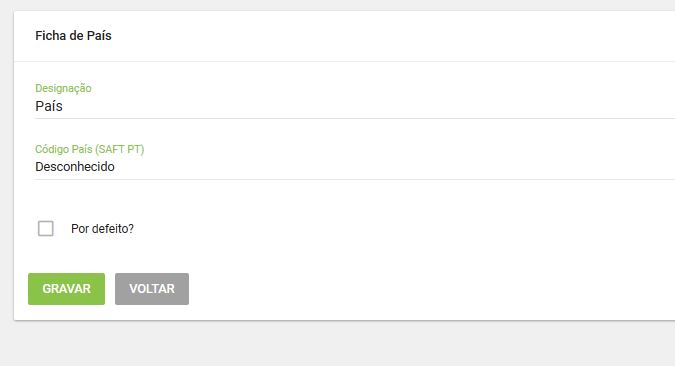The height and width of the screenshot is (366, 675).
Task: Click empty card header area beside the title
Action: 387,36
